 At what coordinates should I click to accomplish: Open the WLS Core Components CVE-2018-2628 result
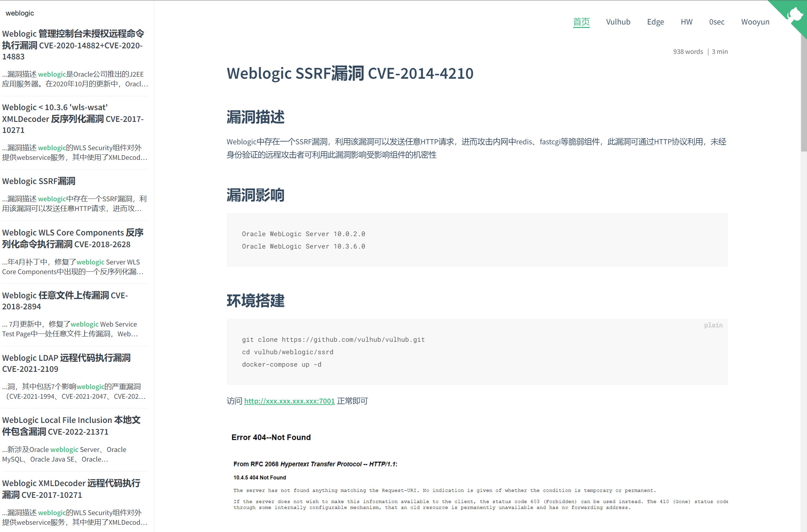pyautogui.click(x=73, y=238)
